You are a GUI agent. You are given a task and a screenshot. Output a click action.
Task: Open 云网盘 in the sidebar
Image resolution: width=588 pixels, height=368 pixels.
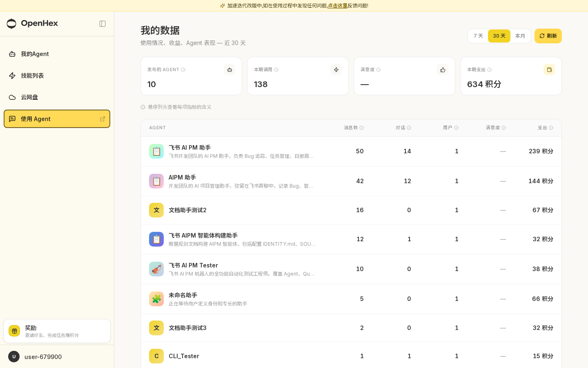[57, 97]
